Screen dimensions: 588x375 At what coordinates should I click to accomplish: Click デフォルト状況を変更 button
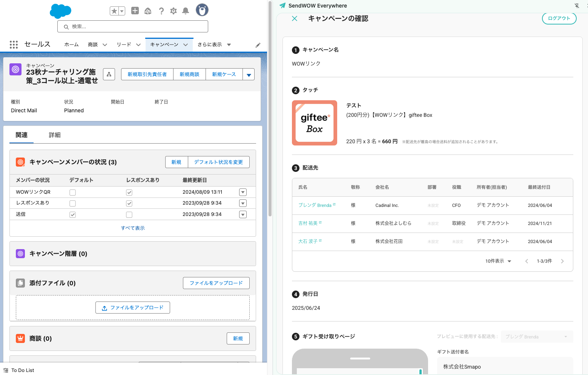(219, 162)
